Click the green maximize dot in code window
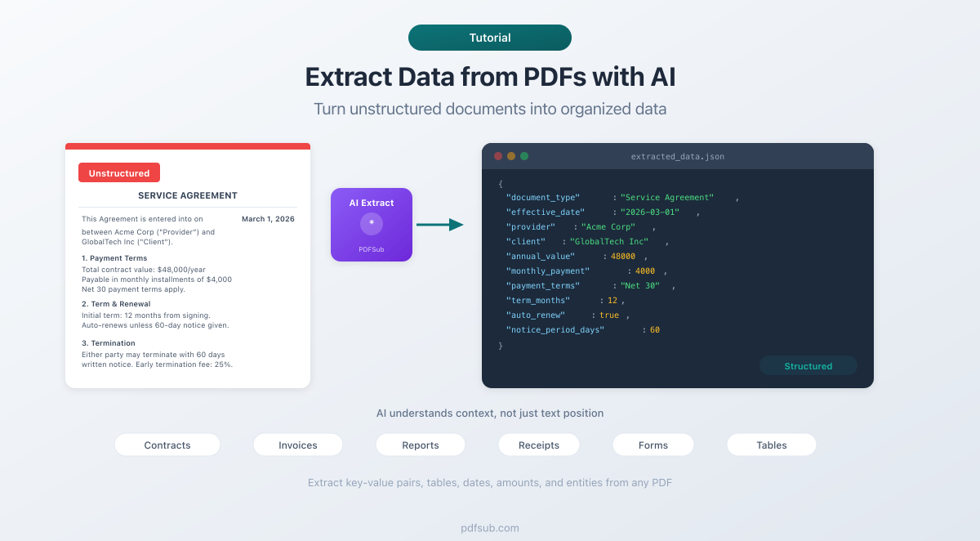 coord(524,156)
